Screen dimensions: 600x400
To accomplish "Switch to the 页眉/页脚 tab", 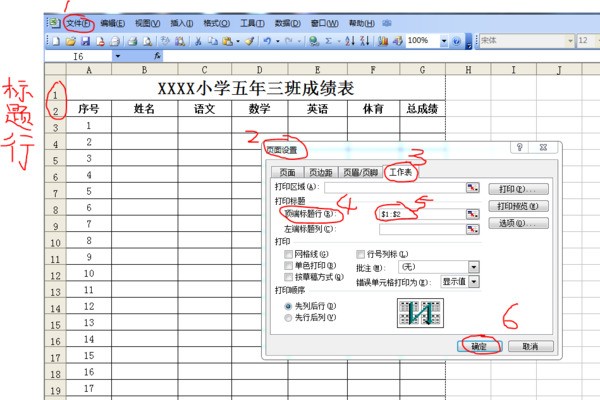I will tap(360, 173).
